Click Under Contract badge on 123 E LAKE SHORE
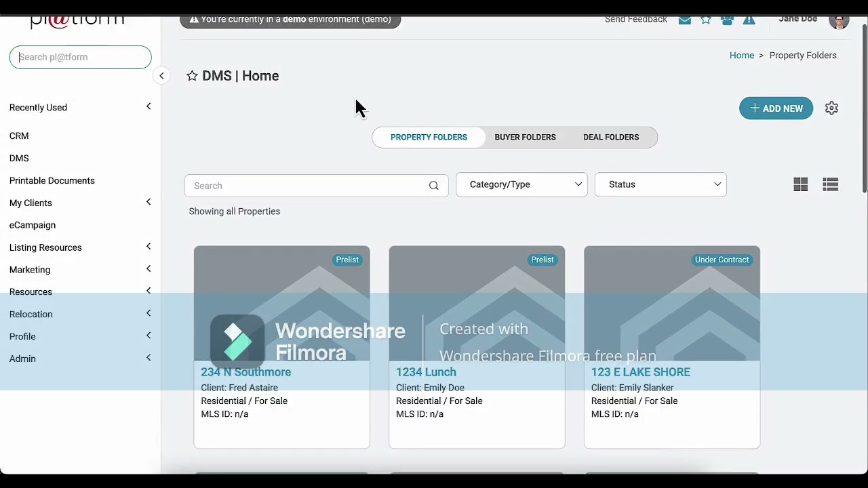 pos(722,260)
